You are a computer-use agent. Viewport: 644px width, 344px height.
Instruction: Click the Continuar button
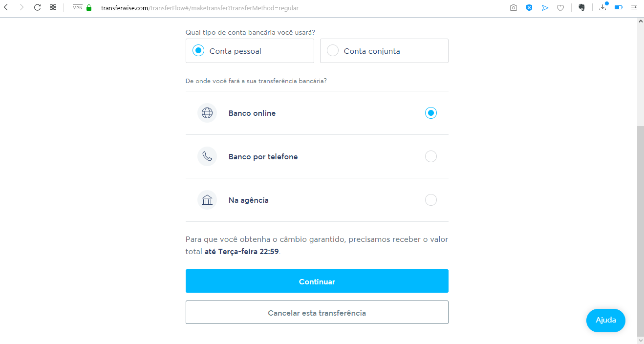click(x=317, y=281)
